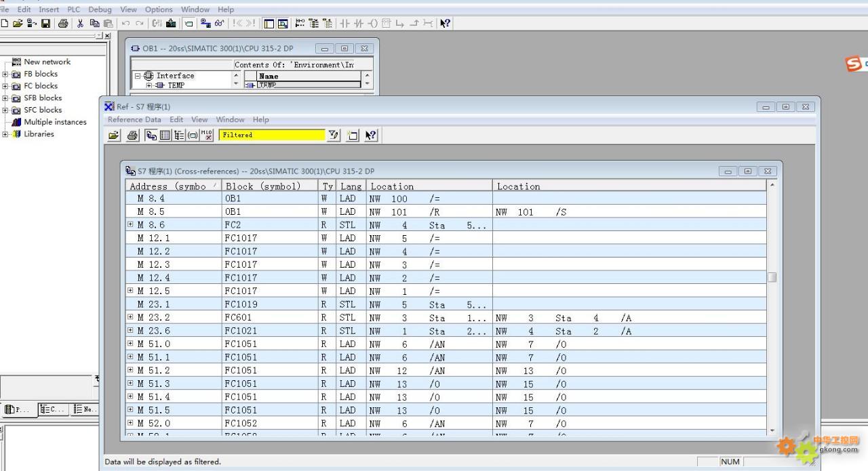Click the Block (symbol) column header

pyautogui.click(x=271, y=186)
